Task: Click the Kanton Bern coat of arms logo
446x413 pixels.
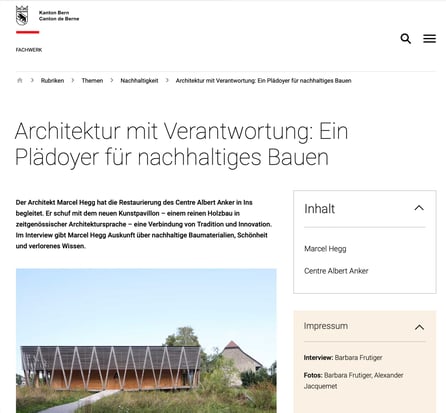Action: pyautogui.click(x=22, y=16)
